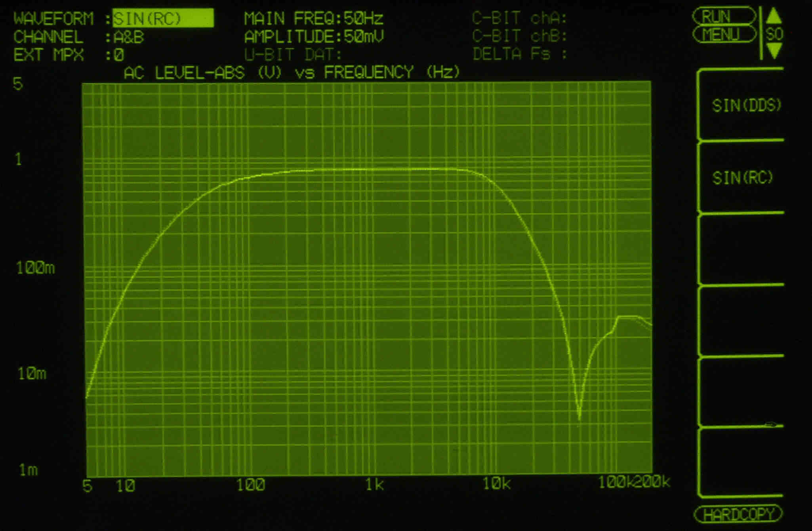Select the SIN(RC) softkey
This screenshot has height=531, width=812.
coord(742,178)
